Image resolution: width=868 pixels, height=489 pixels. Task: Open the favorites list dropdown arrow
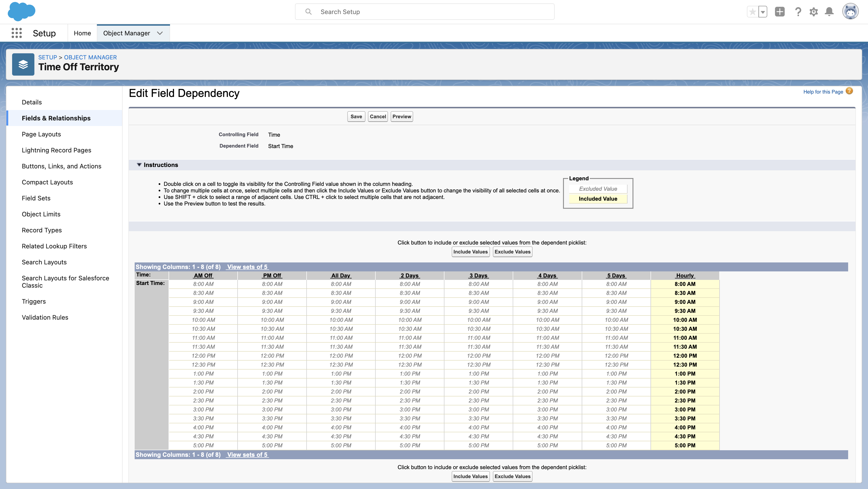click(x=763, y=12)
